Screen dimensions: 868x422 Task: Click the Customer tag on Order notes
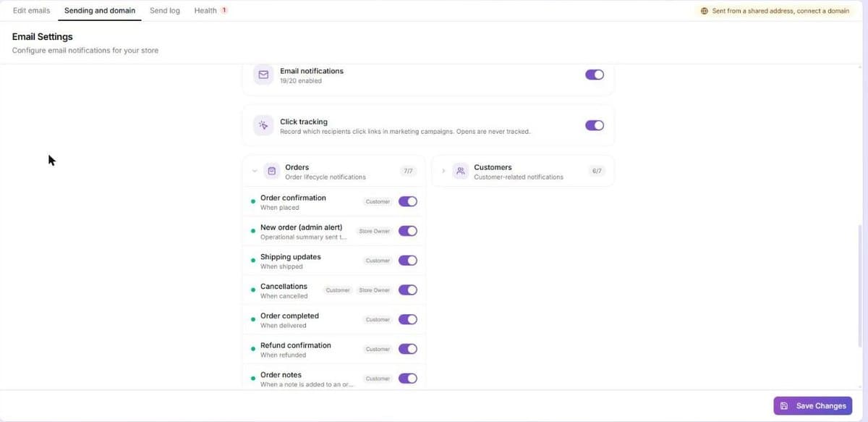(x=378, y=379)
